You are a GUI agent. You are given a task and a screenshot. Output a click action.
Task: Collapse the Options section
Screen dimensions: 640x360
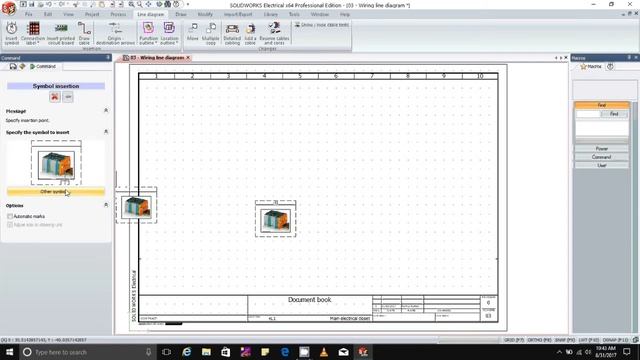pos(106,205)
